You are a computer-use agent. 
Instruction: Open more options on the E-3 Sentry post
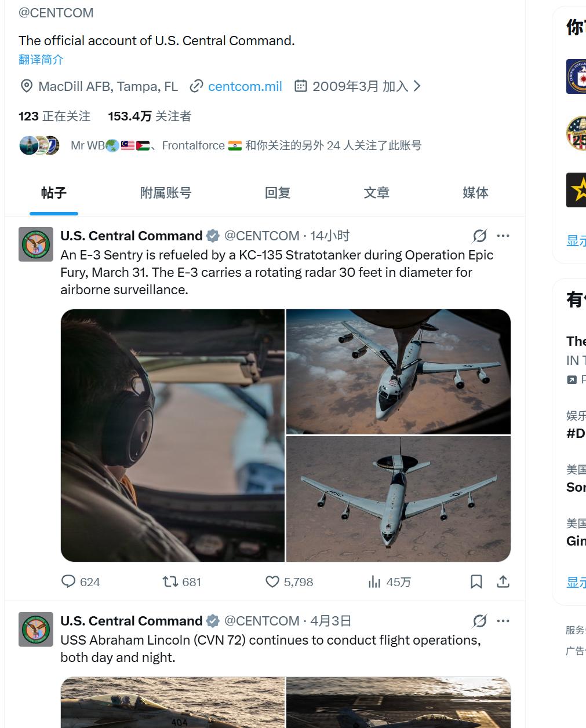[503, 236]
